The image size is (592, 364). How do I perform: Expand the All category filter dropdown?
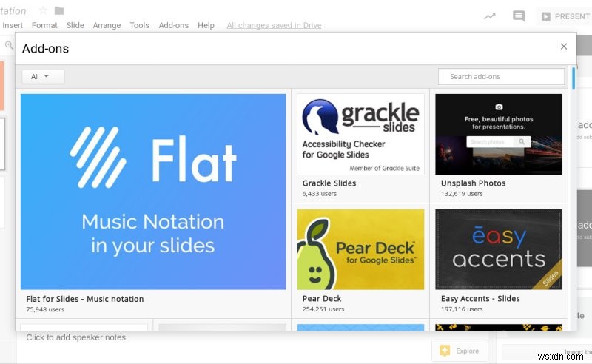pos(43,77)
